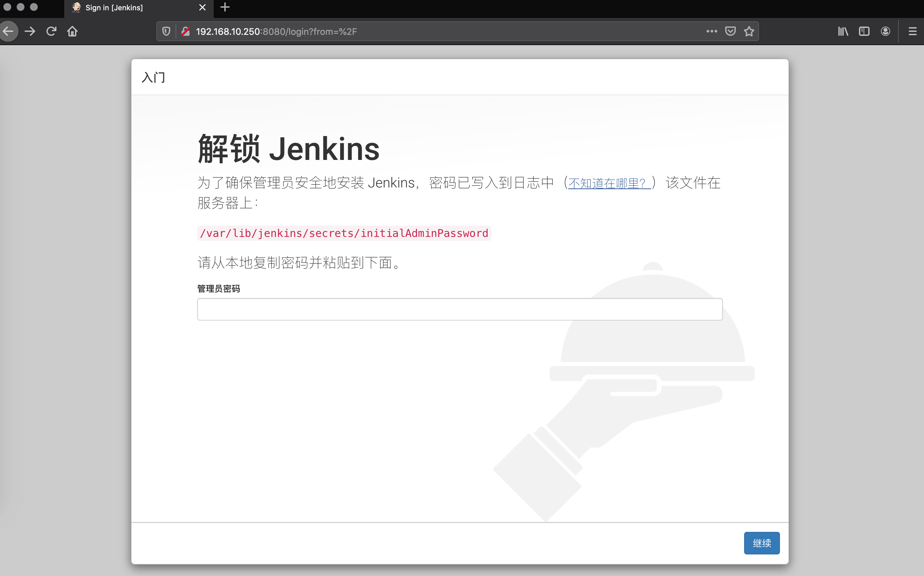Zoom window with green traffic light
This screenshot has width=924, height=576.
coord(34,7)
